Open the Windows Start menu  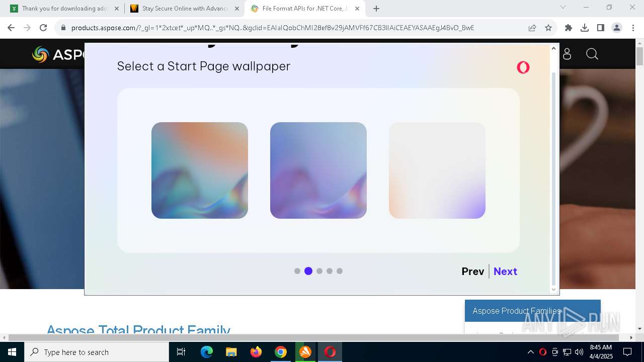12,352
